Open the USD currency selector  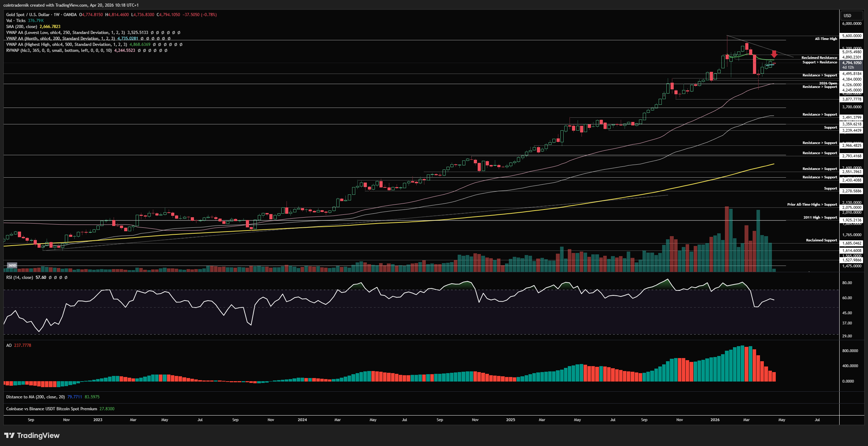click(851, 16)
